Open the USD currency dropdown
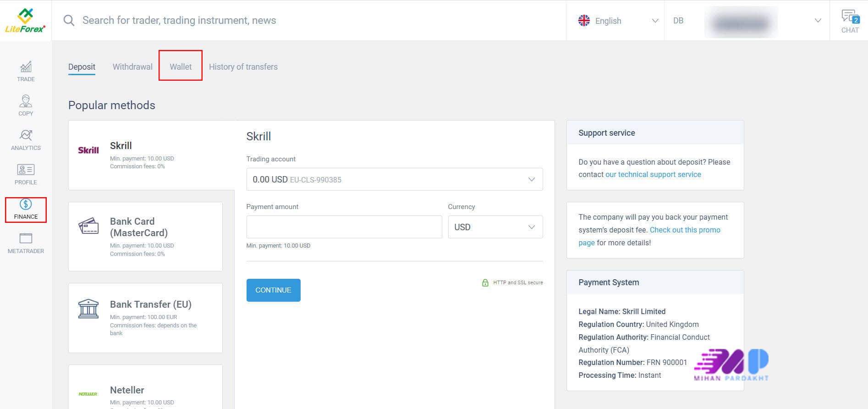Image resolution: width=868 pixels, height=409 pixels. tap(495, 227)
